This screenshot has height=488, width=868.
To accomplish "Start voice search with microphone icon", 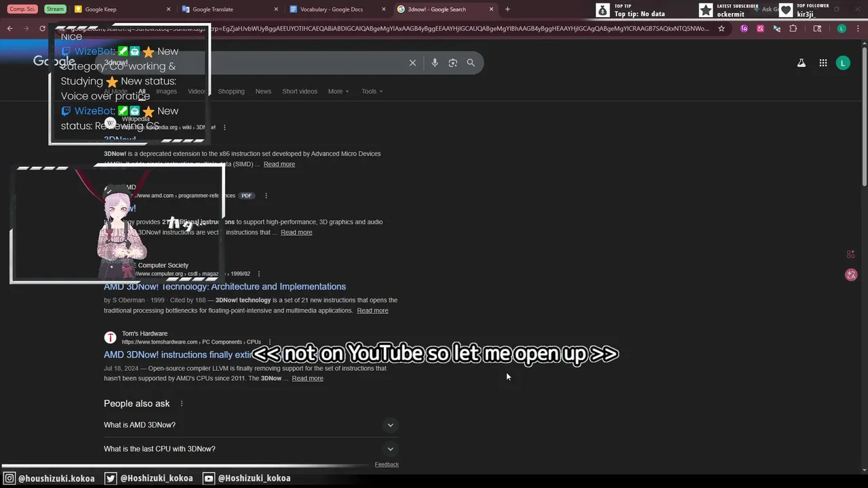I will 435,62.
